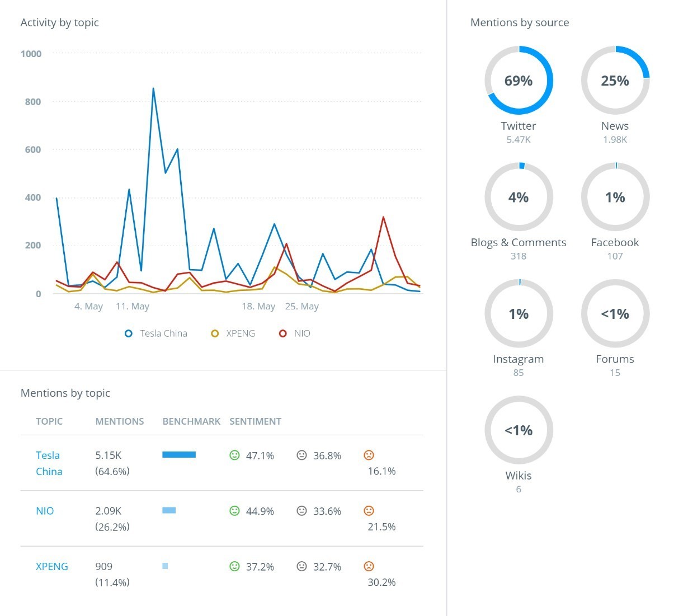
Task: Click the 21.5% negative sentiment value
Action: tap(381, 526)
